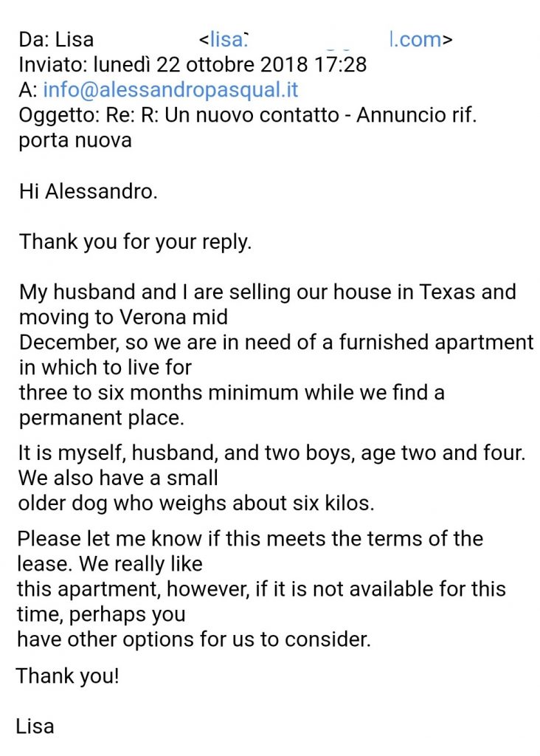This screenshot has height=756, width=540.
Task: Click the greeting 'Hi Alessandro.'
Action: coord(88,192)
